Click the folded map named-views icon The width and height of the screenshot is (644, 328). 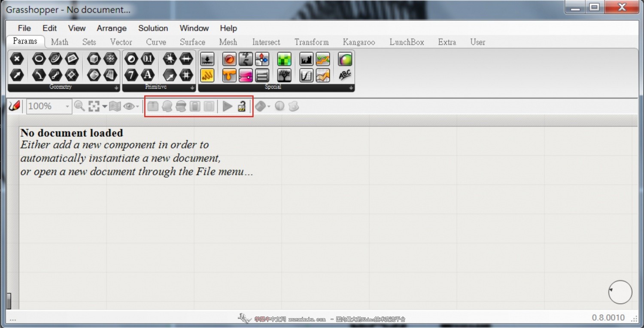coord(115,106)
